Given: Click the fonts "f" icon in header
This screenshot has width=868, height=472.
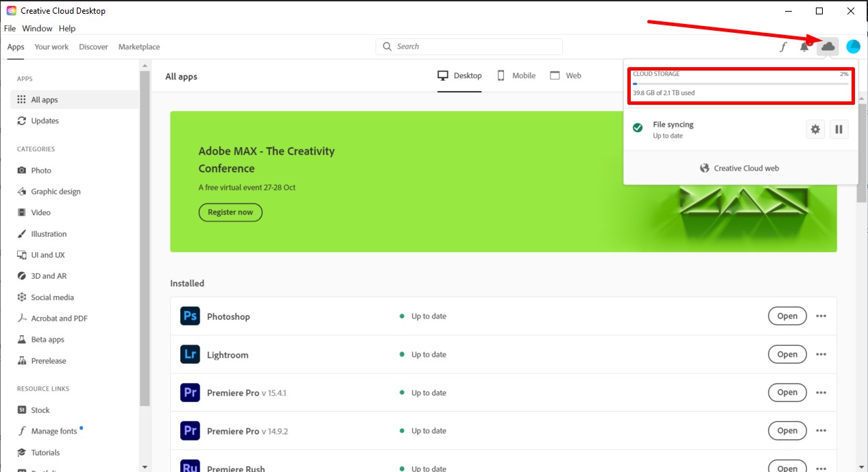Looking at the screenshot, I should tap(783, 47).
